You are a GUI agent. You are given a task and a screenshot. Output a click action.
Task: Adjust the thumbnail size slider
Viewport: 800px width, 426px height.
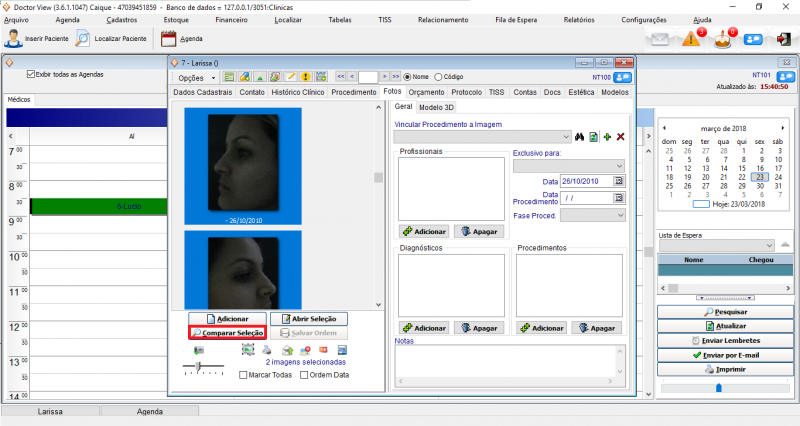[x=198, y=367]
